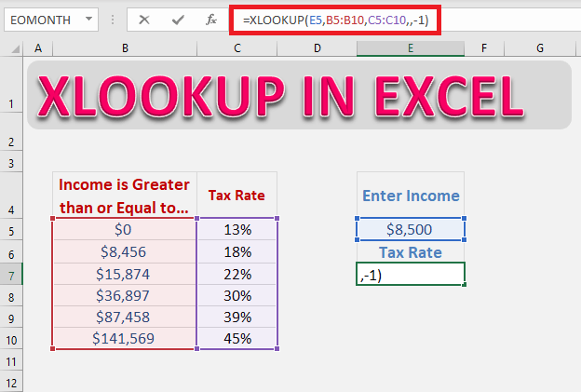The image size is (581, 392).
Task: Select the $36,897 income cell
Action: 123,295
